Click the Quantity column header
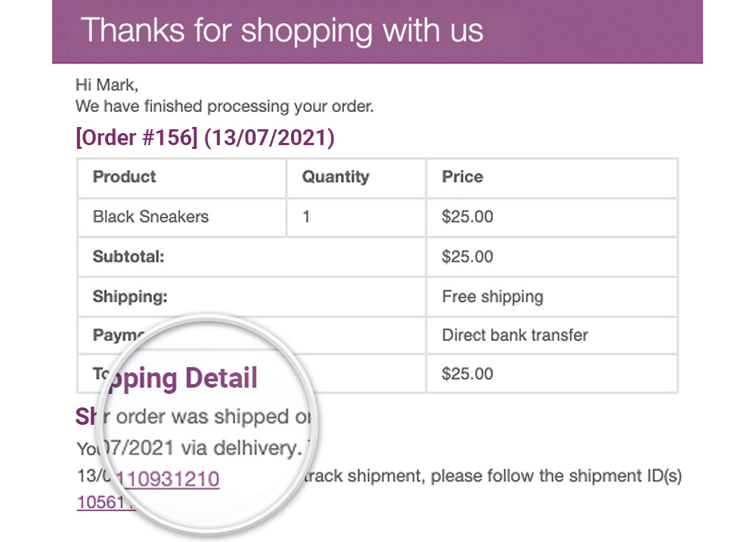The image size is (756, 542). click(356, 177)
